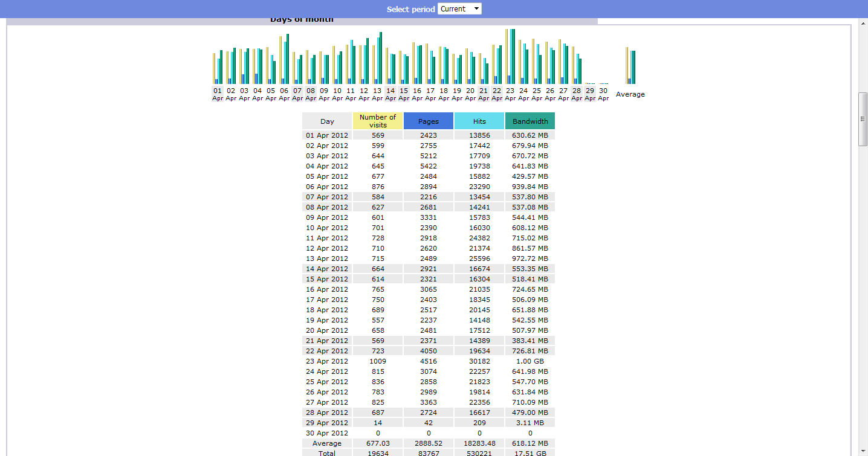Click total bandwidth 17.51 GB

(x=530, y=453)
